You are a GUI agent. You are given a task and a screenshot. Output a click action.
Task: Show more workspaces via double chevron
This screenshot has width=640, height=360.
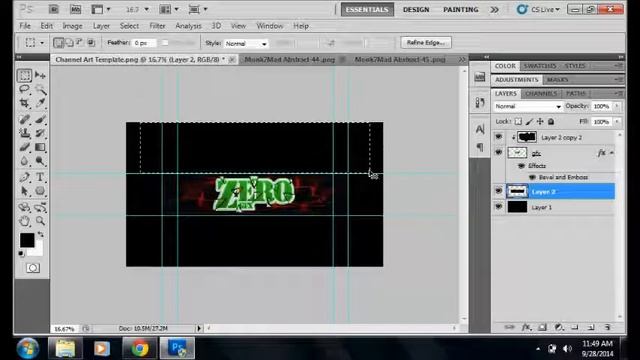[x=494, y=9]
